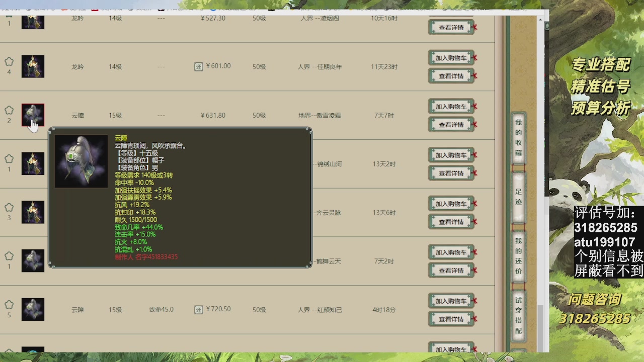
Task: Click the remaining time 7天2时
Action: point(384,261)
